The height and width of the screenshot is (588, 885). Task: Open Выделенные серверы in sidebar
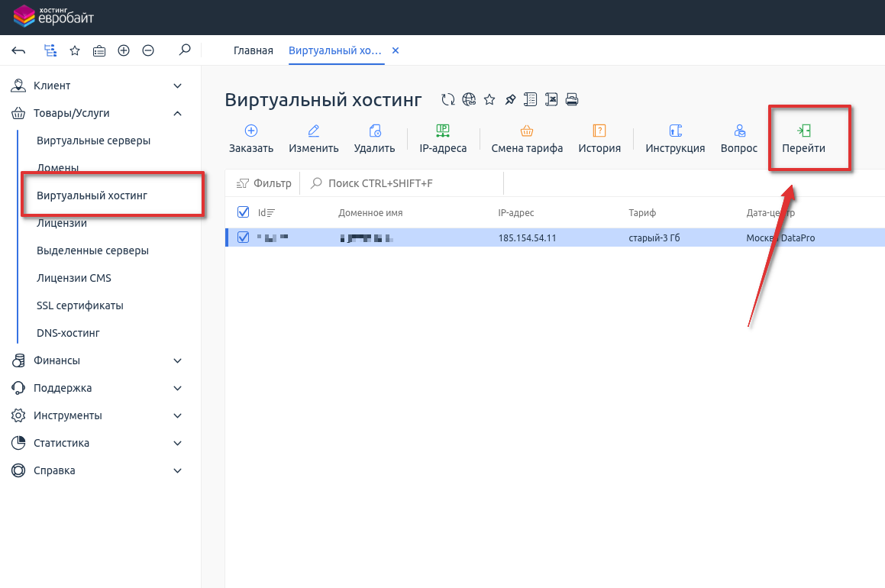92,250
